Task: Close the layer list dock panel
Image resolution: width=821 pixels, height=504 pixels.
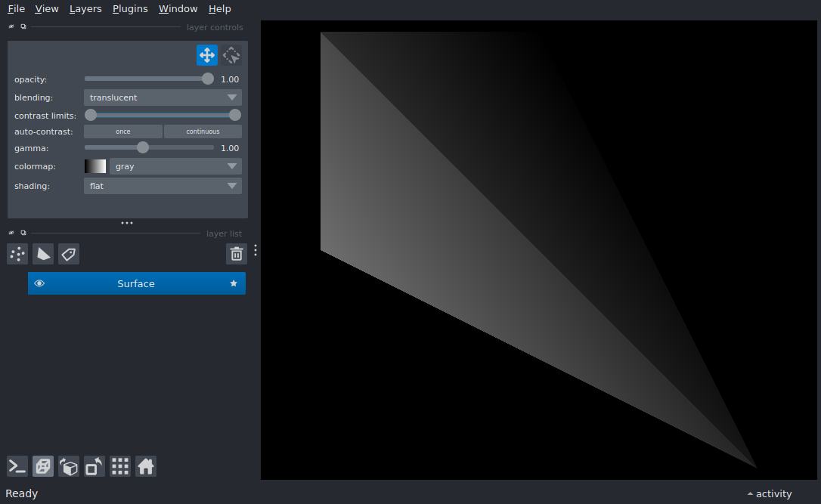Action: point(11,233)
